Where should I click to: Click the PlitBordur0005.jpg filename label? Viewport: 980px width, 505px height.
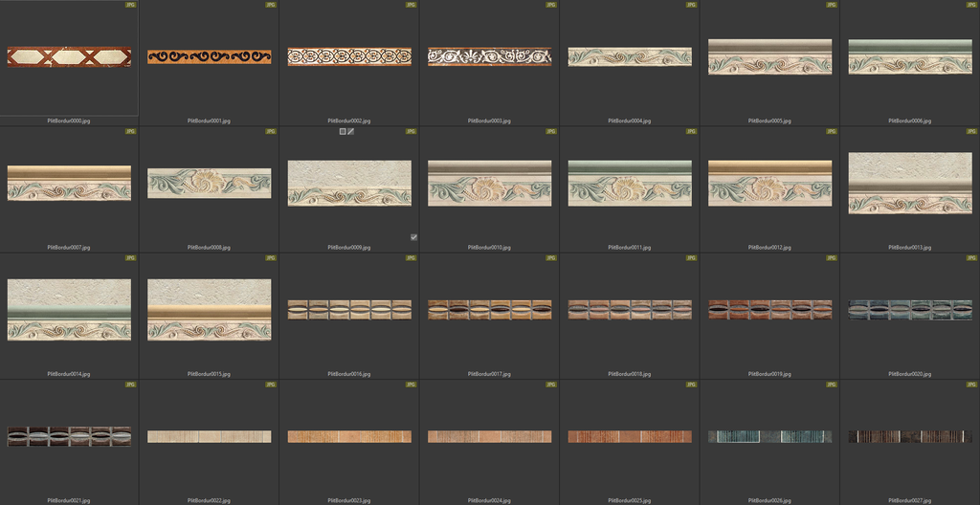[769, 121]
